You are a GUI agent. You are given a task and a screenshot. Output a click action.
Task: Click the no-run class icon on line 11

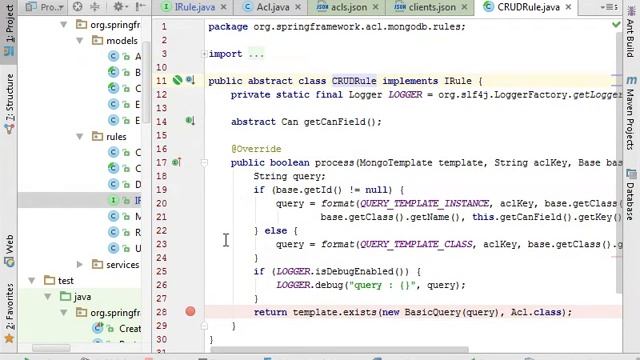coord(177,80)
